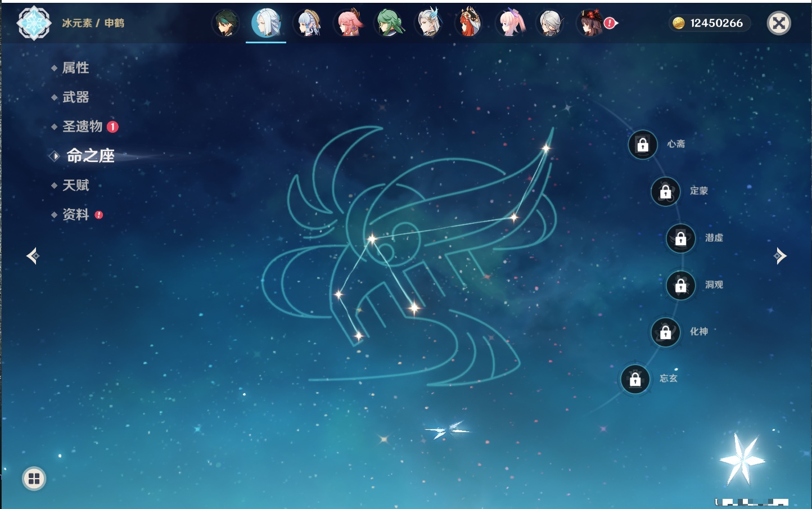Select the first dark-haired character portrait
Screen dimensions: 812x509
pyautogui.click(x=225, y=23)
